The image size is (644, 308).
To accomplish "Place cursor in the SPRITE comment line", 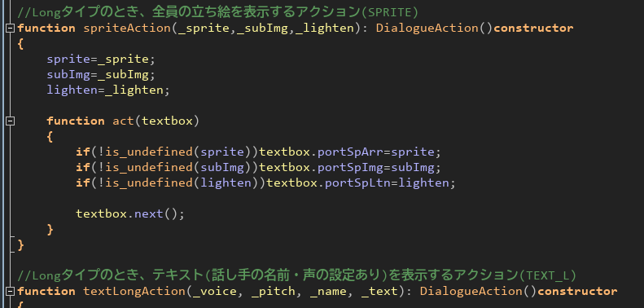I will [x=217, y=13].
